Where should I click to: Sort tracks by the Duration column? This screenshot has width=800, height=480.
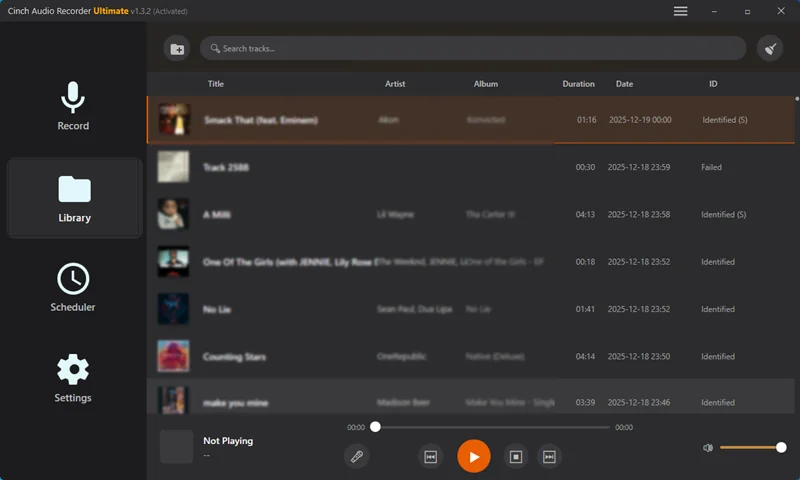[x=579, y=84]
